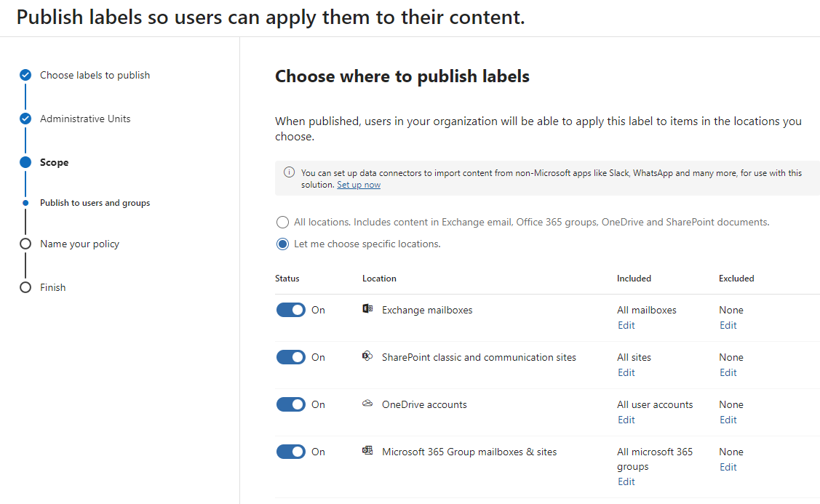Edit included mailboxes for Exchange

(626, 325)
